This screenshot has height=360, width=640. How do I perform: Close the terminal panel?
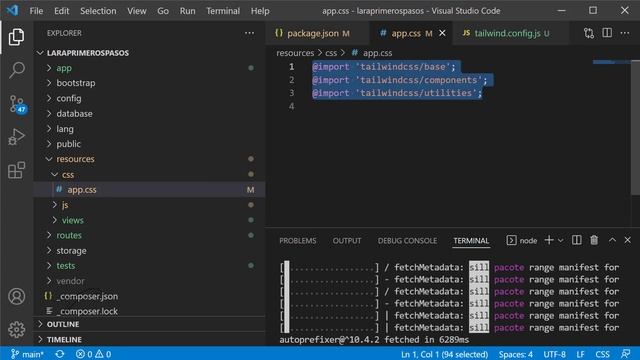point(627,240)
